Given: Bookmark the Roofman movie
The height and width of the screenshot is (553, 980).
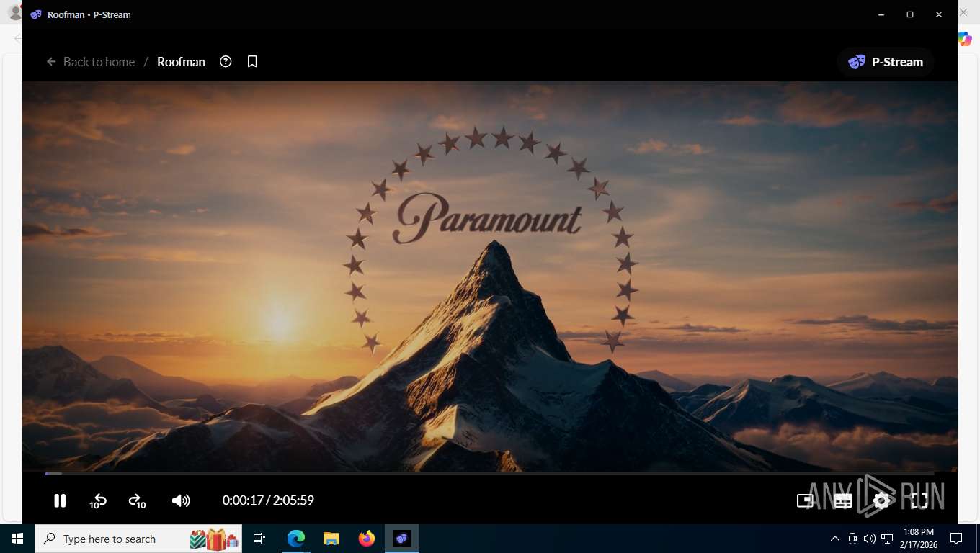Looking at the screenshot, I should click(252, 62).
